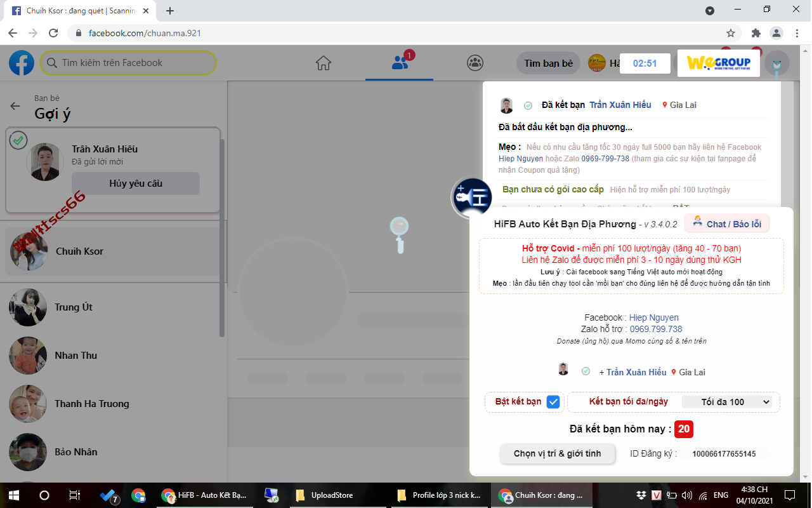Click the Facebook logo icon
This screenshot has height=508, width=812.
(x=22, y=63)
